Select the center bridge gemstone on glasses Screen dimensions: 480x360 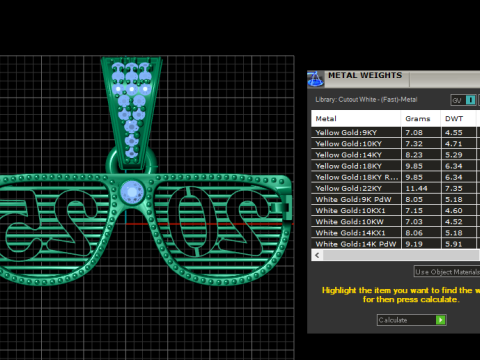pos(132,192)
